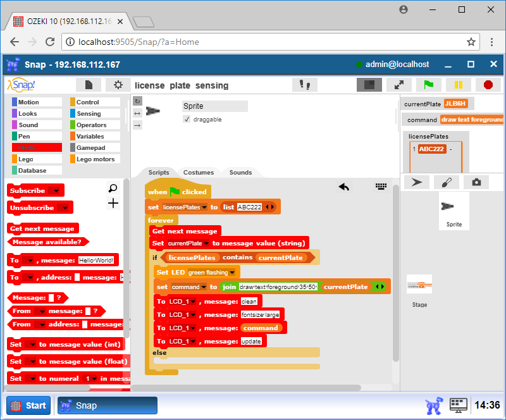Toggle keyboard entry icon in scripts area
This screenshot has width=506, height=420.
[x=381, y=186]
